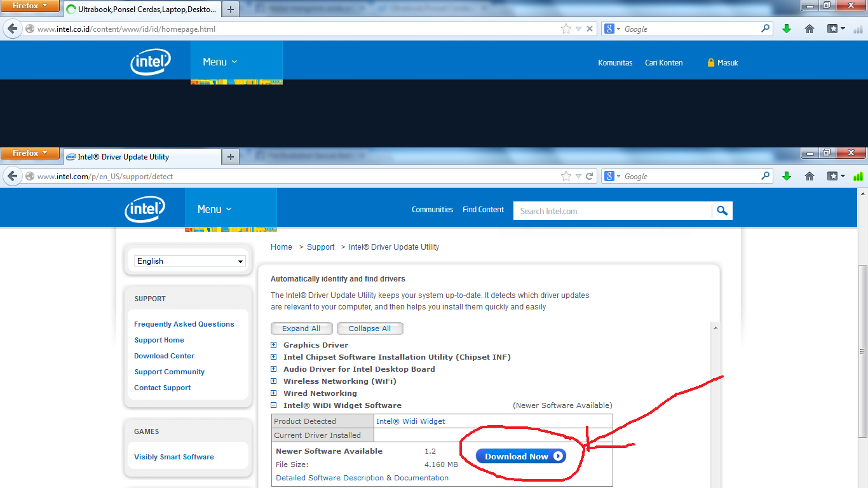Click Intel logo on Driver Update page
This screenshot has width=868, height=488.
click(145, 209)
